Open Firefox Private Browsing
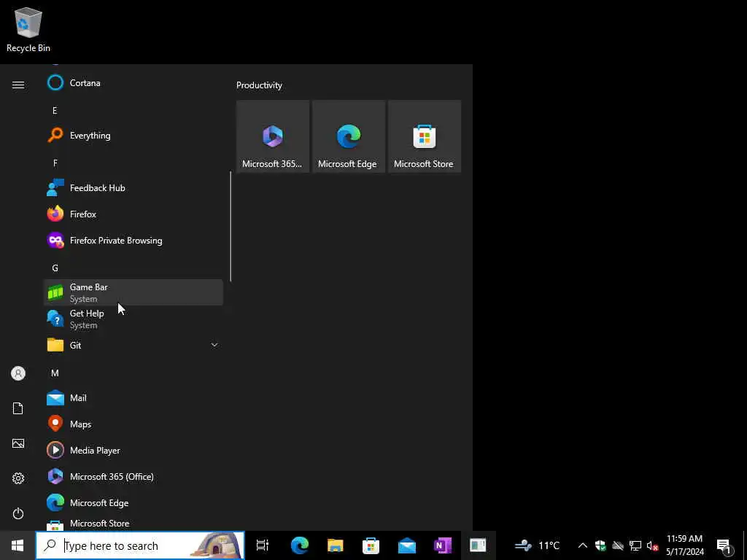Screen dimensions: 747x560 pos(133,240)
